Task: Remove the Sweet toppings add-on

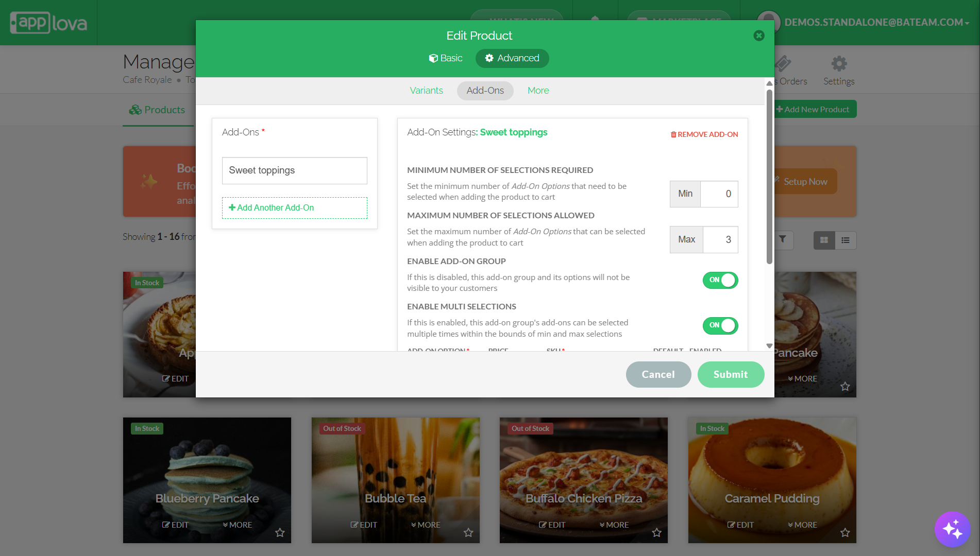Action: click(x=704, y=134)
